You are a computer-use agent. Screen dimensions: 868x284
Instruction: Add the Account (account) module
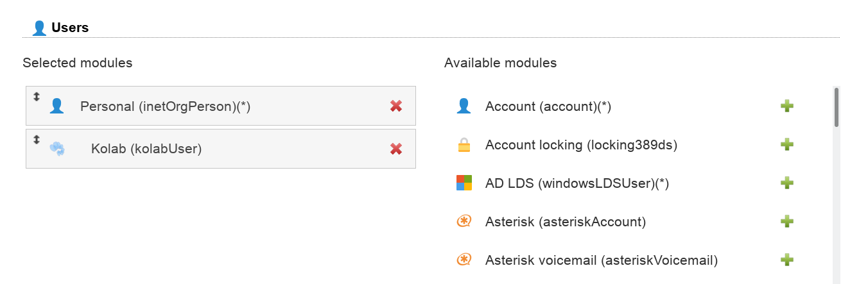(787, 106)
